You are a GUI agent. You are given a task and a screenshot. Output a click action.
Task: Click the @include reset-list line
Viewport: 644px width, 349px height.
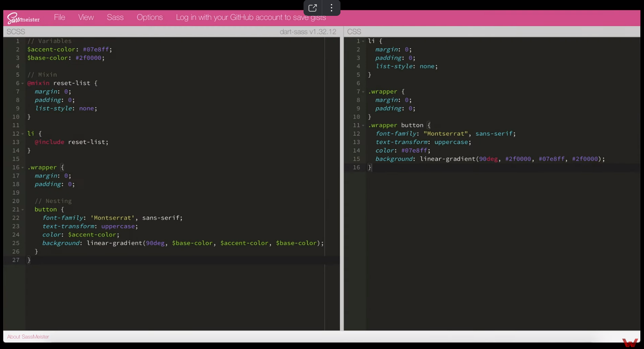point(71,142)
